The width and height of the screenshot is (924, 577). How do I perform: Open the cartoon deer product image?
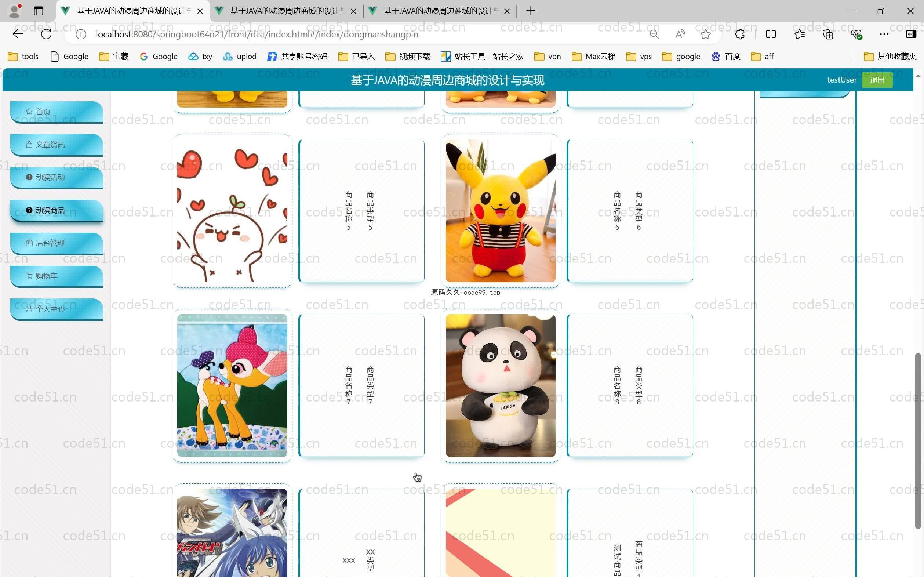(232, 385)
